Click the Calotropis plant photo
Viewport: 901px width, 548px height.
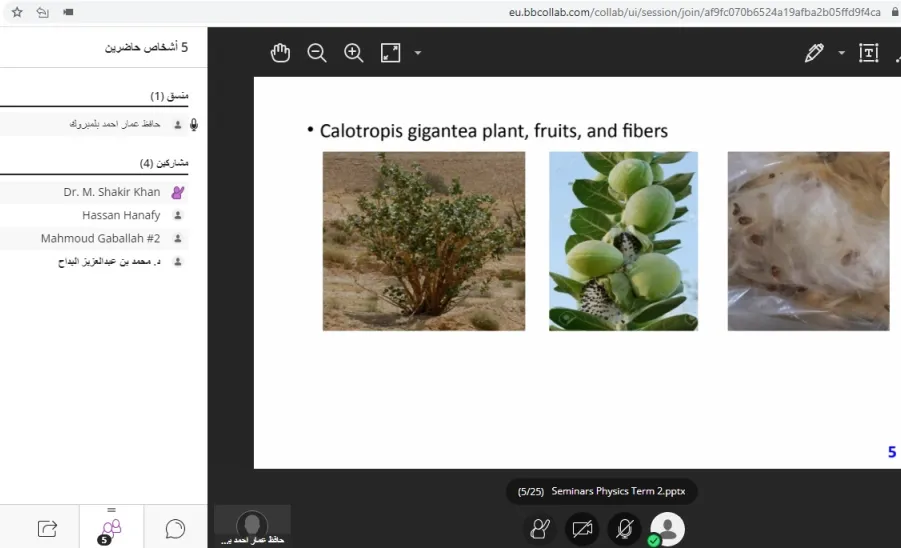click(x=423, y=241)
